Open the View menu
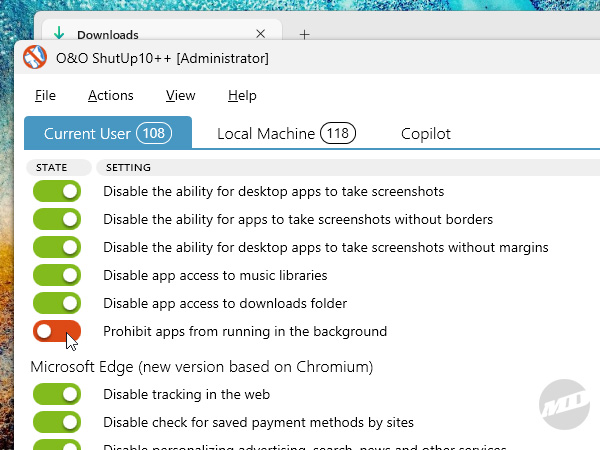 pyautogui.click(x=180, y=96)
